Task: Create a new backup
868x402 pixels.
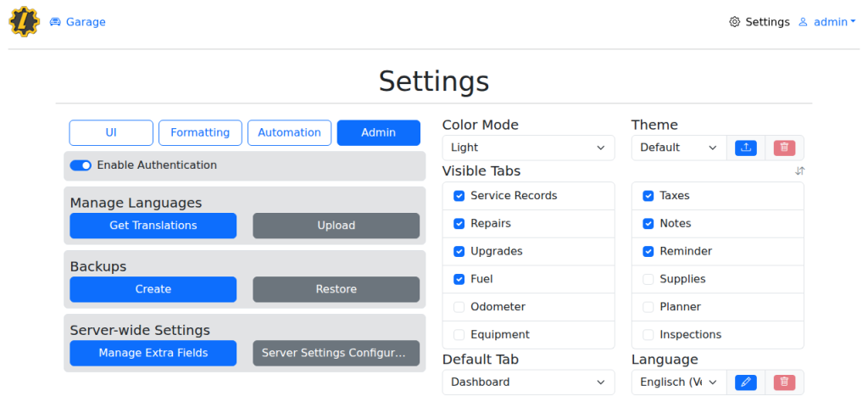Action: pyautogui.click(x=153, y=289)
